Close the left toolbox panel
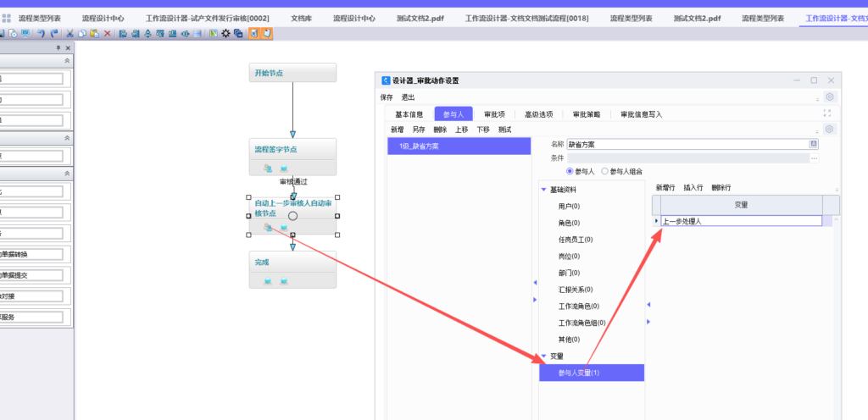 (x=68, y=48)
